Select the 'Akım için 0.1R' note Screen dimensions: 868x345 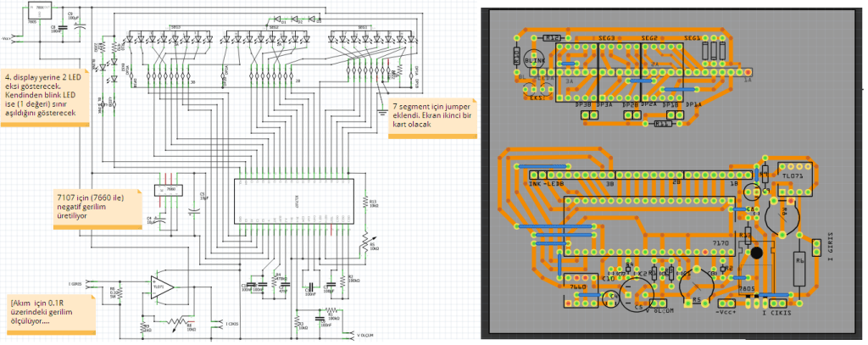[47, 311]
